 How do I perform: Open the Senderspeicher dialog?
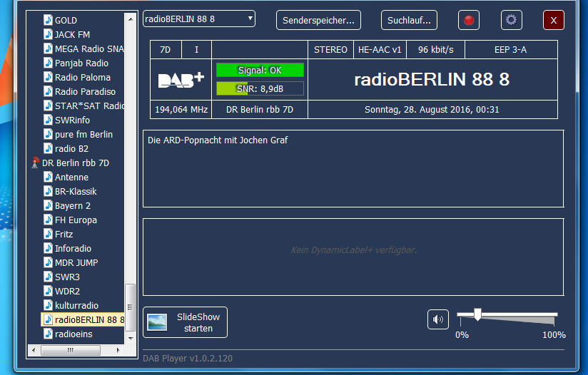pyautogui.click(x=318, y=20)
